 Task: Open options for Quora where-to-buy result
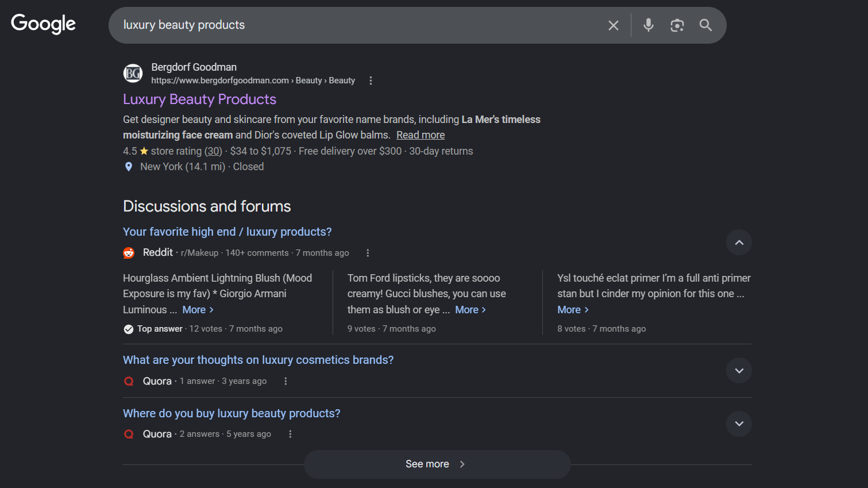pyautogui.click(x=290, y=434)
